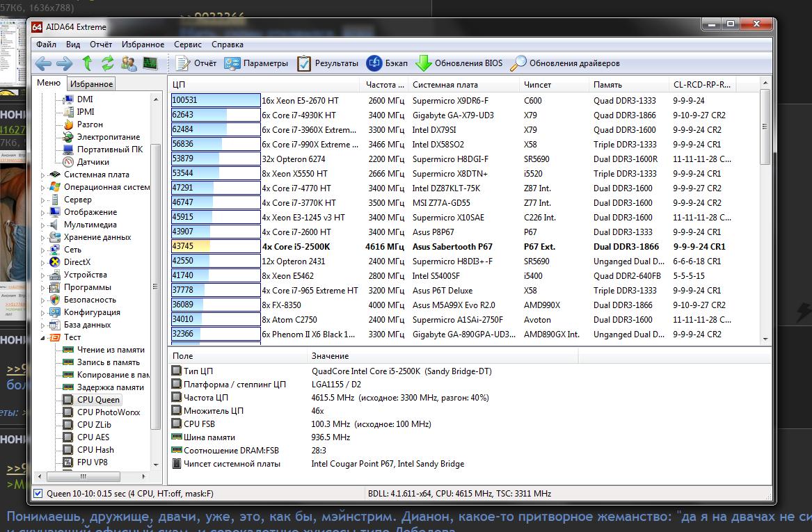
Task: Expand the Отображение tree node
Action: (43, 212)
